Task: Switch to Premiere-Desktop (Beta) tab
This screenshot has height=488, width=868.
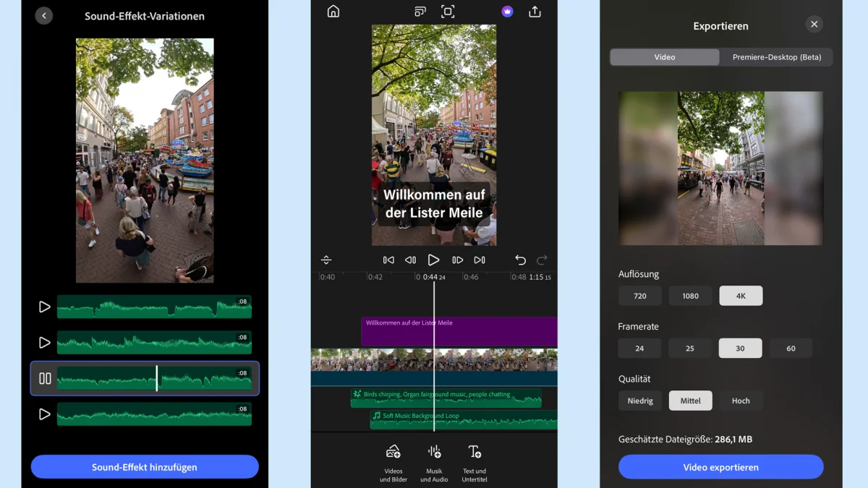Action: (x=776, y=57)
